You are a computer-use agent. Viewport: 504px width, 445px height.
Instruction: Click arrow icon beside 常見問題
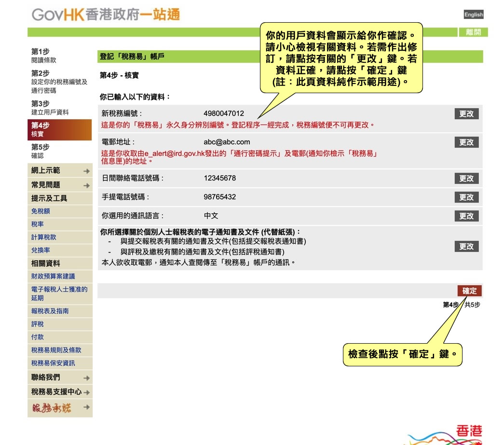[x=86, y=186]
